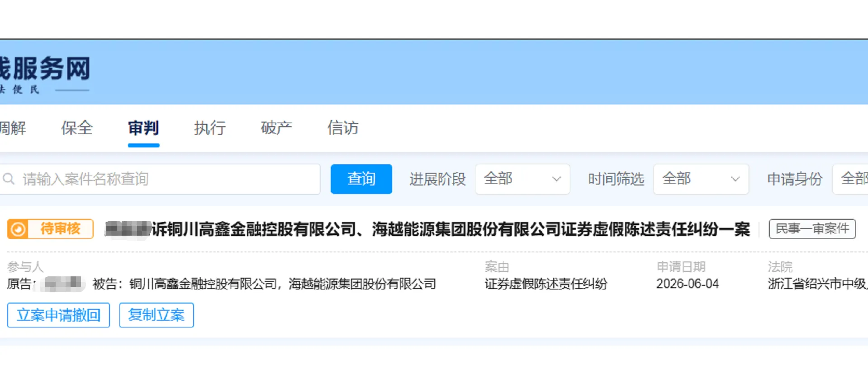Viewport: 868px width, 389px height.
Task: Click the magnifier icon in search box
Action: pyautogui.click(x=9, y=179)
